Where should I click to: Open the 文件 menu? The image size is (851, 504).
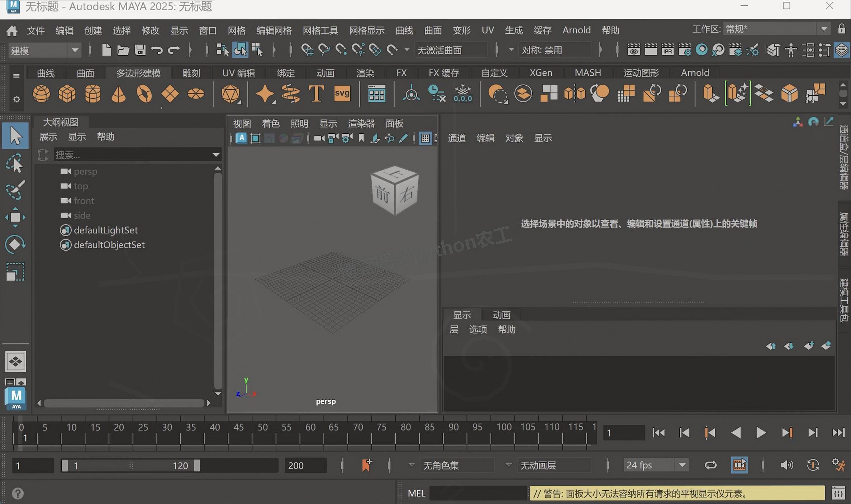point(35,30)
